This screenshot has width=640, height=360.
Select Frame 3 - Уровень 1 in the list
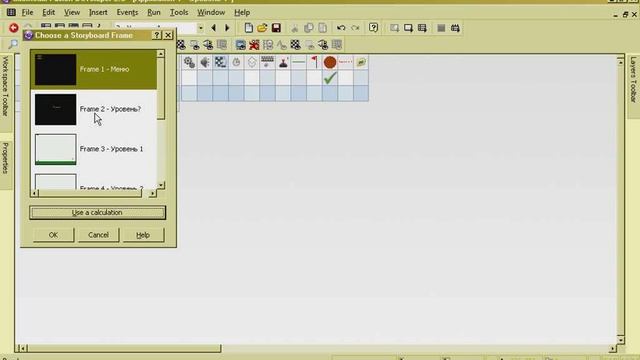(x=93, y=149)
